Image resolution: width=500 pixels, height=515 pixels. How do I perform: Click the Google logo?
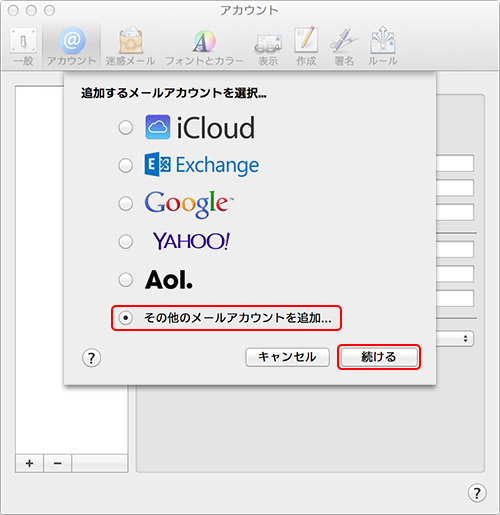point(189,204)
